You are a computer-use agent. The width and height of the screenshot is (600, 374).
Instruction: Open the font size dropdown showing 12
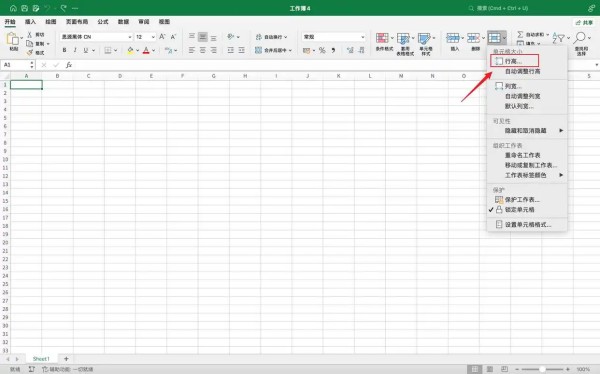pyautogui.click(x=153, y=37)
